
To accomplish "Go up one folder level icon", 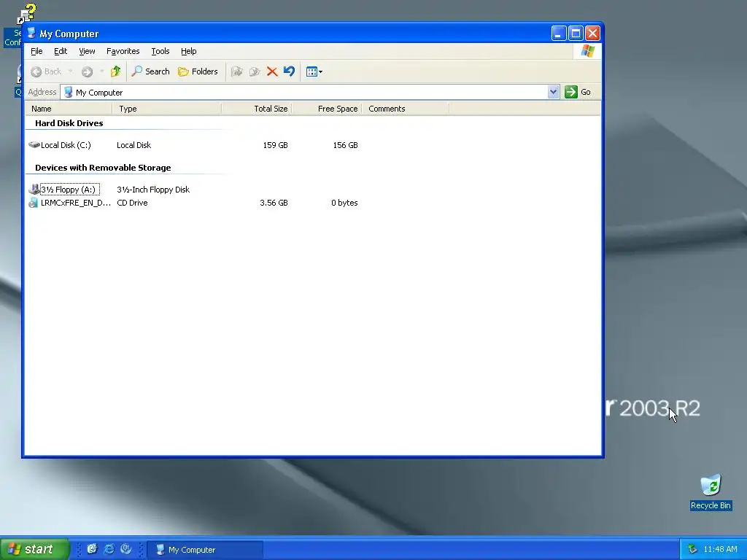I will point(115,71).
